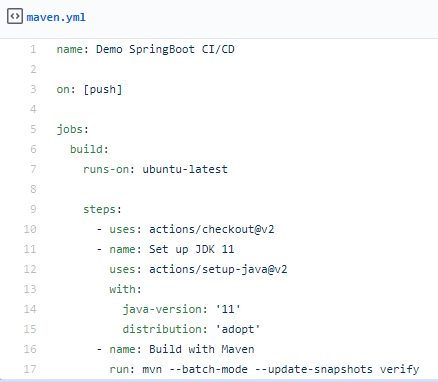The image size is (438, 382).
Task: Select line number 10
Action: point(30,229)
